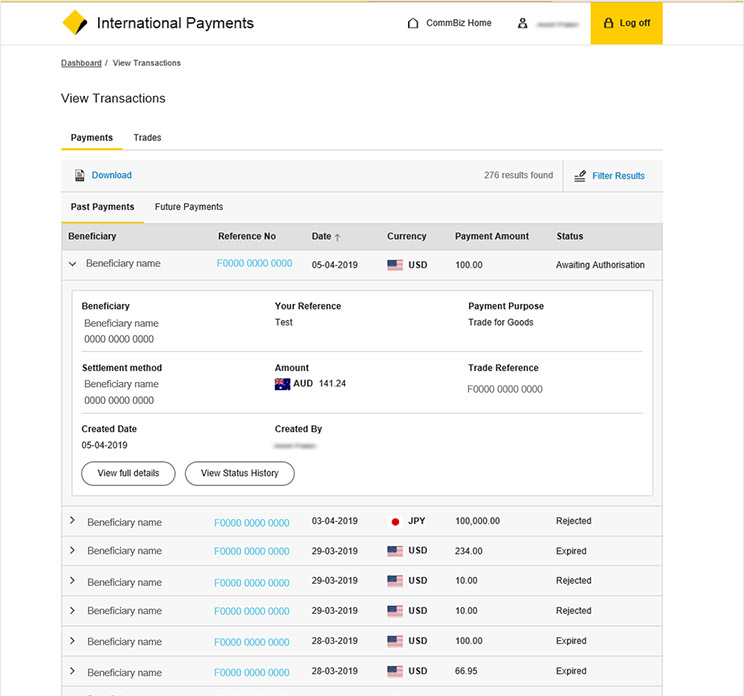Select the Future Payments tab
The height and width of the screenshot is (696, 744).
coord(189,207)
